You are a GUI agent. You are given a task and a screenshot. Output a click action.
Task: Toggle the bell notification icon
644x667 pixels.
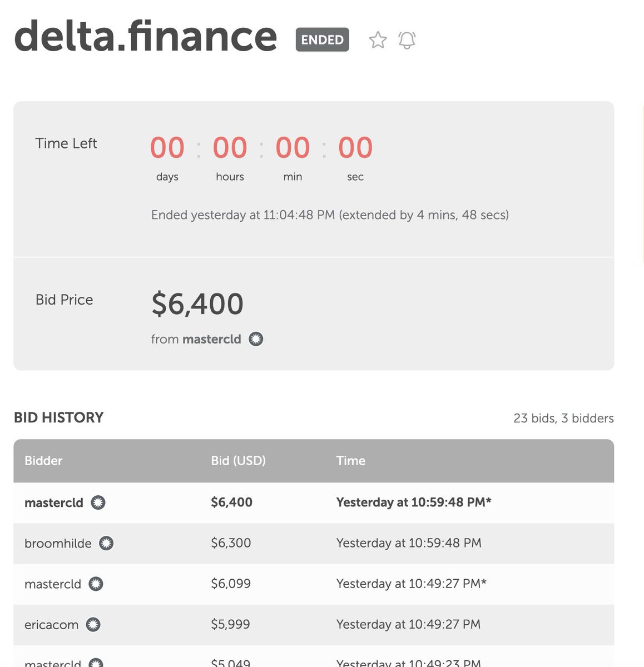pyautogui.click(x=407, y=40)
